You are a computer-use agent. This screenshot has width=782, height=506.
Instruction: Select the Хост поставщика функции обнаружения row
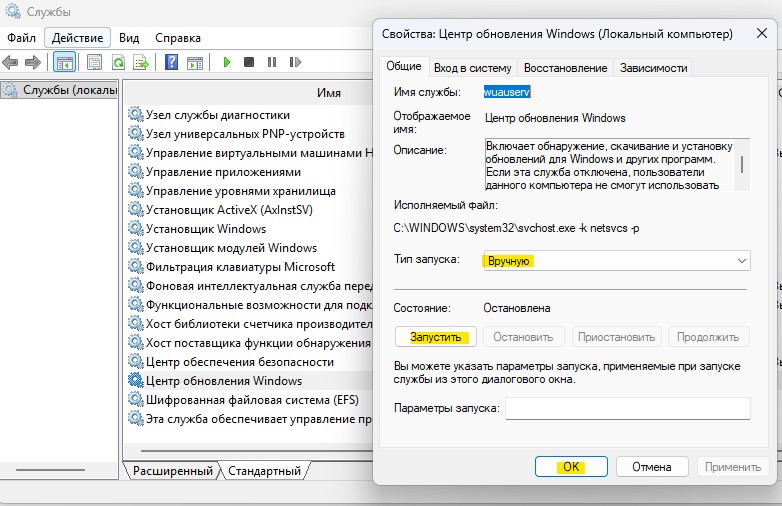click(250, 342)
